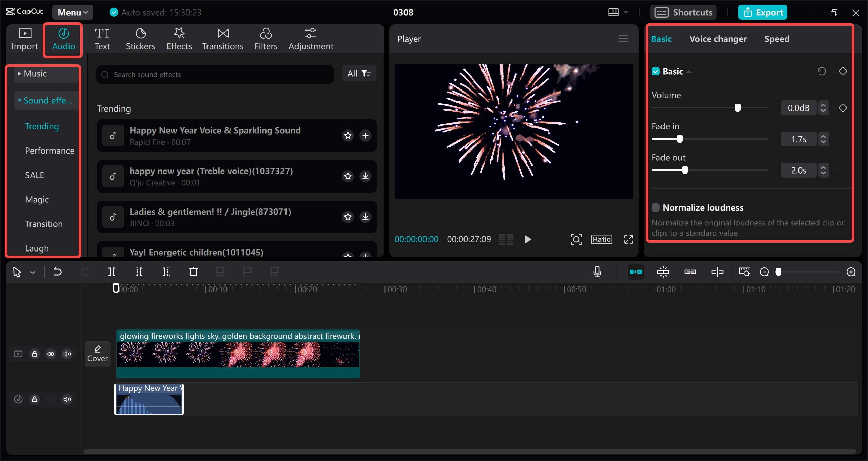
Task: Hide the video track with the eye toggle
Action: coord(51,354)
